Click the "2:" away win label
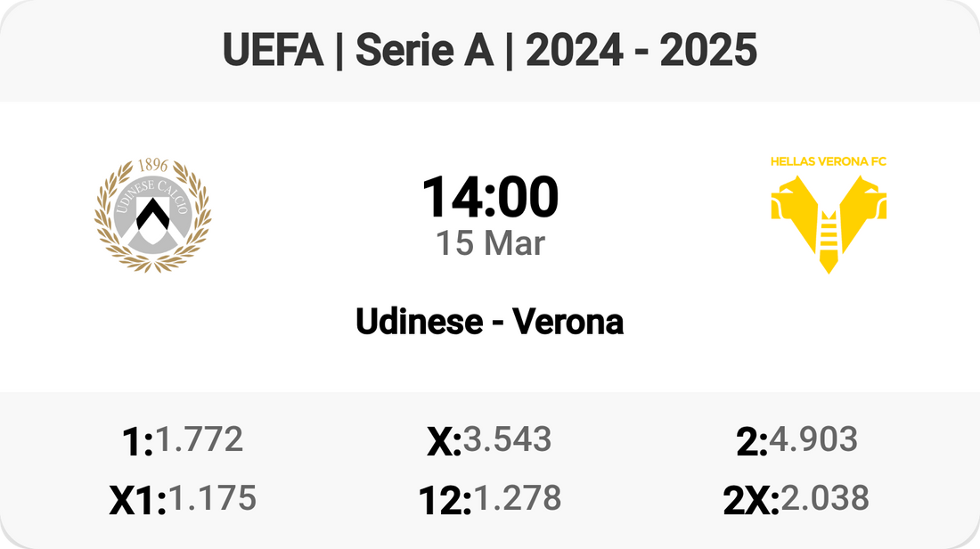The width and height of the screenshot is (980, 549). click(752, 442)
